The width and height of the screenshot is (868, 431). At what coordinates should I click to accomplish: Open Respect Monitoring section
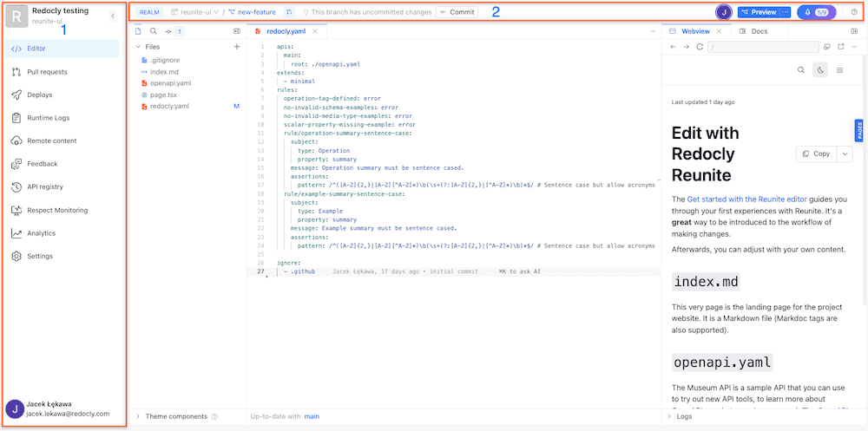pyautogui.click(x=62, y=210)
